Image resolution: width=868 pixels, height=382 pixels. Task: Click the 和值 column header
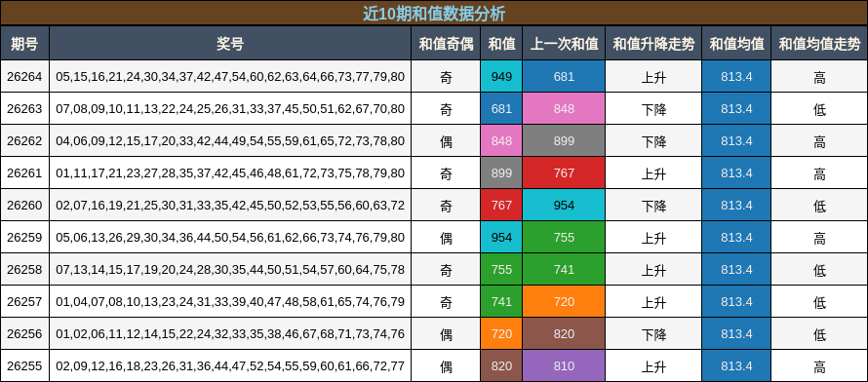pos(501,43)
